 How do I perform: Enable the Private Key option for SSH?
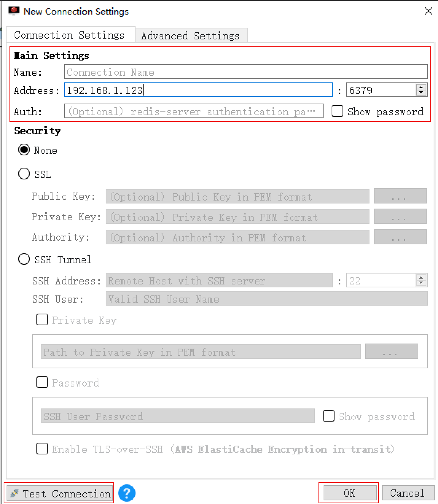point(42,319)
